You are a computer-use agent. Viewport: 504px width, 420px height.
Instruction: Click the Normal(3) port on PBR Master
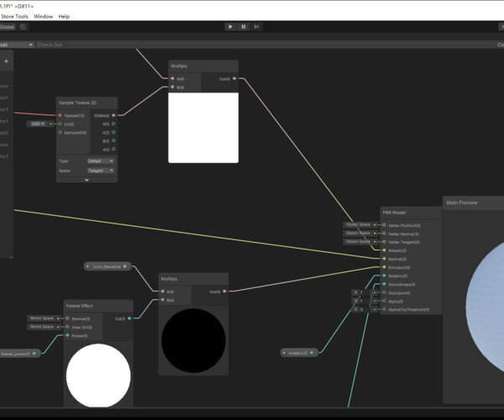pyautogui.click(x=384, y=259)
